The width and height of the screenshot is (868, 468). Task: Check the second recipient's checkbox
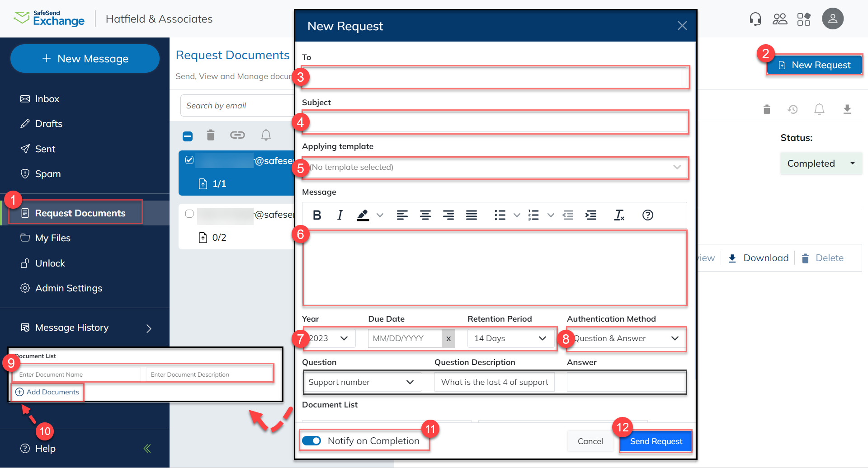(x=189, y=214)
